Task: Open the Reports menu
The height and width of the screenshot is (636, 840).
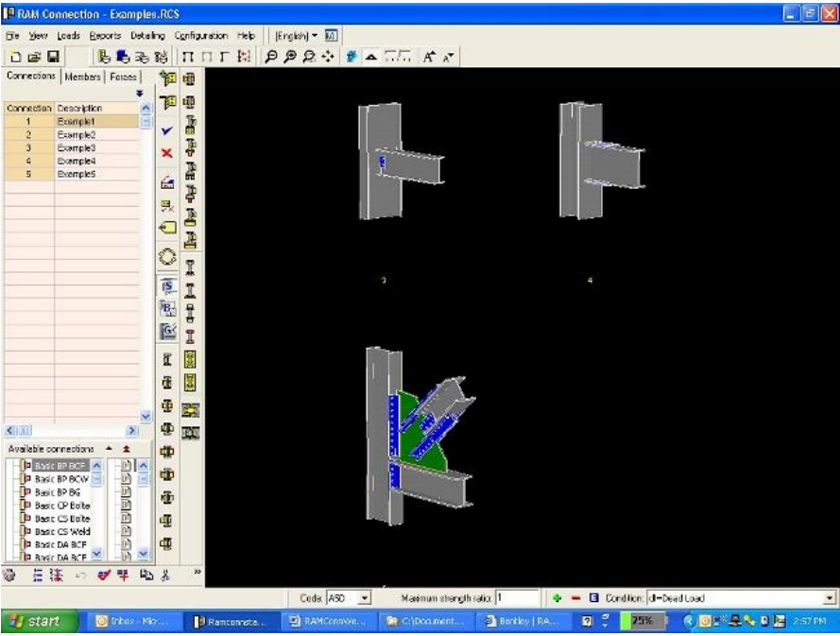Action: [x=105, y=36]
